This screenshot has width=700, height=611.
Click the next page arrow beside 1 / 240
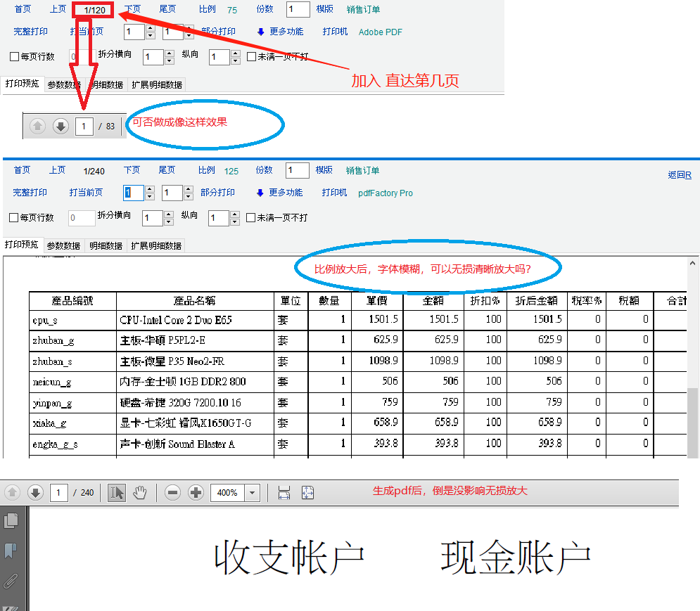[35, 492]
